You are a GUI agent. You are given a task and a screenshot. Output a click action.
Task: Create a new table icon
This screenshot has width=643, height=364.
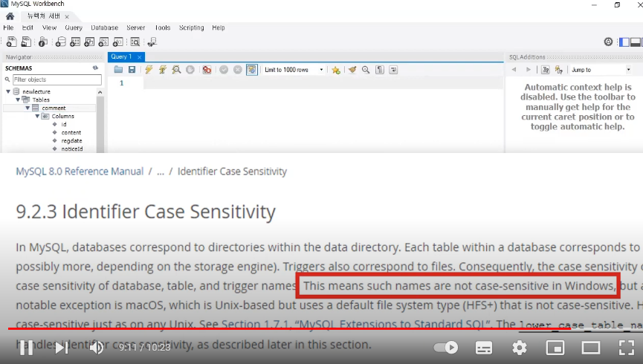click(x=75, y=42)
